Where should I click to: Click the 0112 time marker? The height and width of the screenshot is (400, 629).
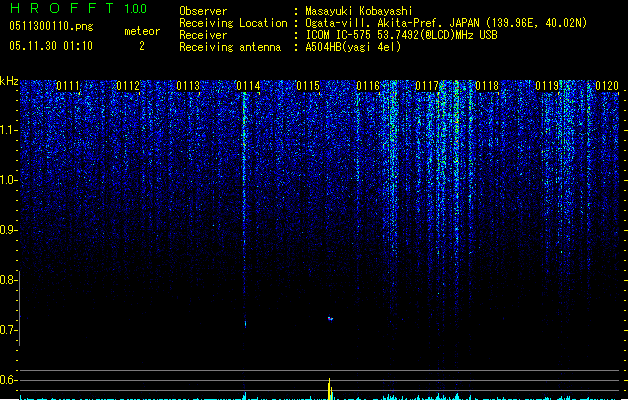(x=128, y=86)
